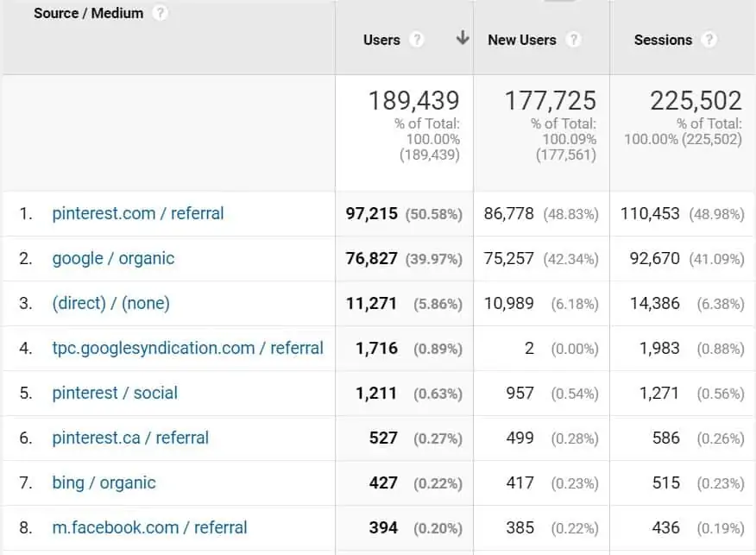This screenshot has height=555, width=756.
Task: Open pinterest.ca / referral source link
Action: click(130, 438)
